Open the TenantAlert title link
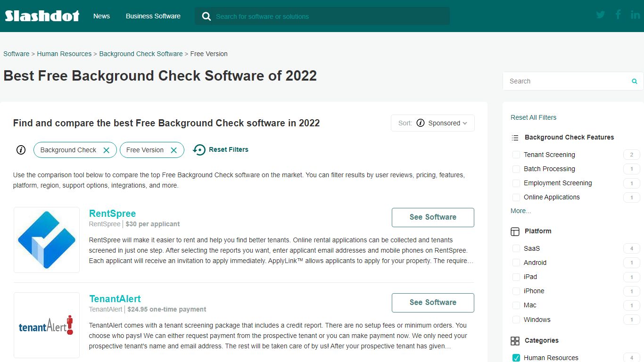 point(115,299)
